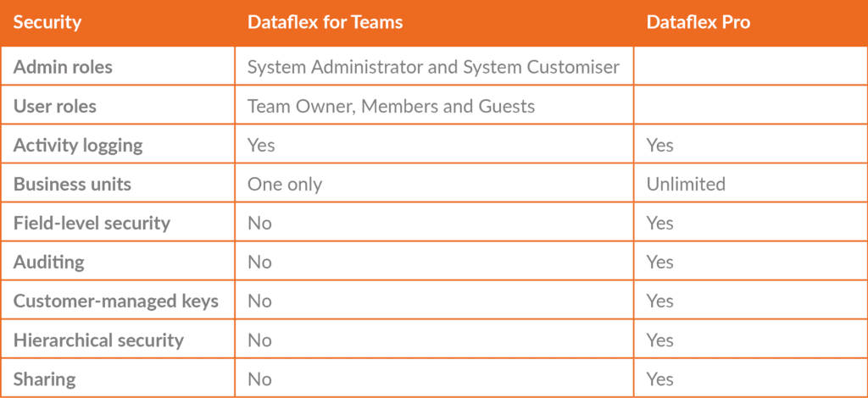Click Yes under Dataflex Pro for Auditing
The width and height of the screenshot is (868, 398).
coord(659,262)
